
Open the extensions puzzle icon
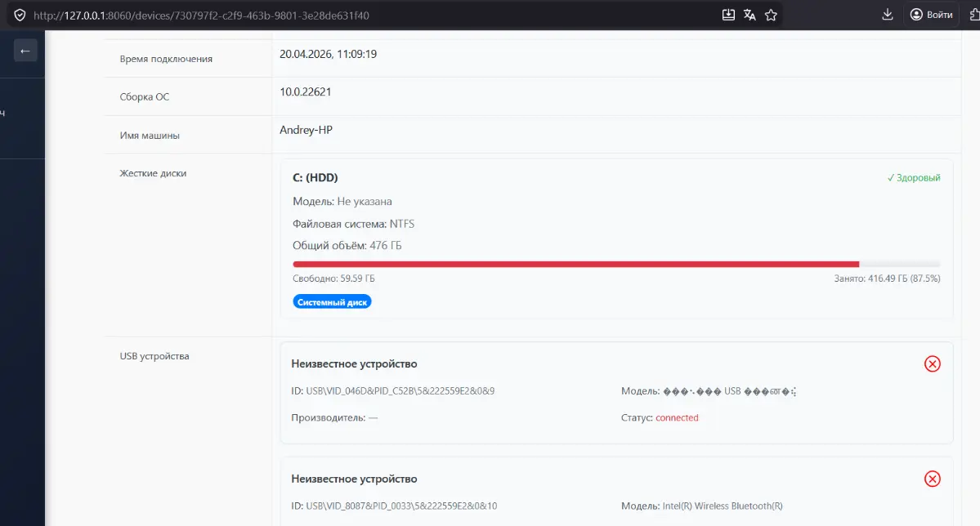click(x=973, y=15)
